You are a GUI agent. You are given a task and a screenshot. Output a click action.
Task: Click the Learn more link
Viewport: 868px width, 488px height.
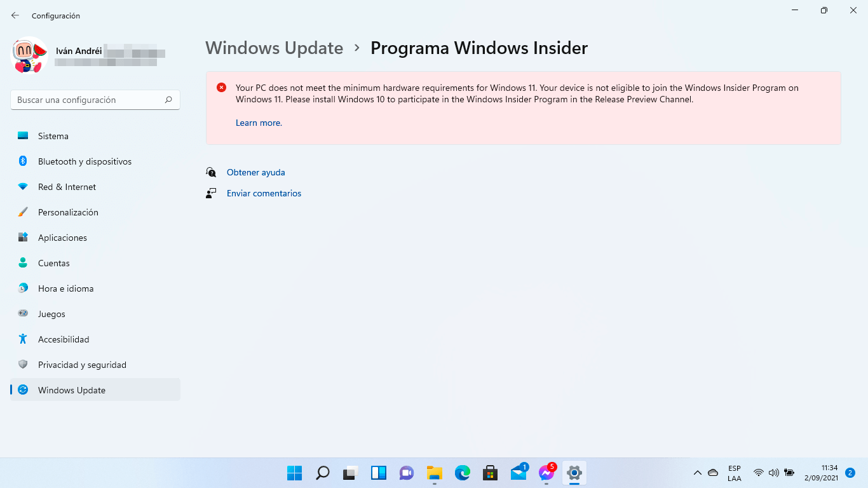pos(259,123)
